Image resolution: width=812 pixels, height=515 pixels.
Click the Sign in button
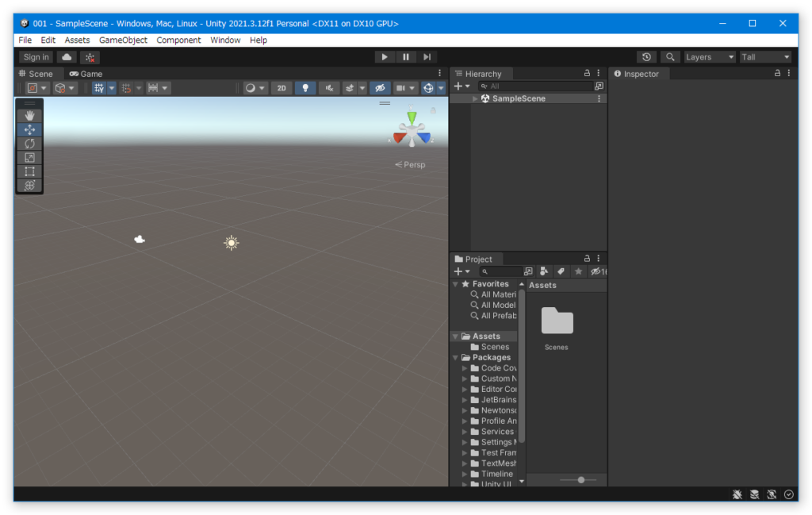36,57
